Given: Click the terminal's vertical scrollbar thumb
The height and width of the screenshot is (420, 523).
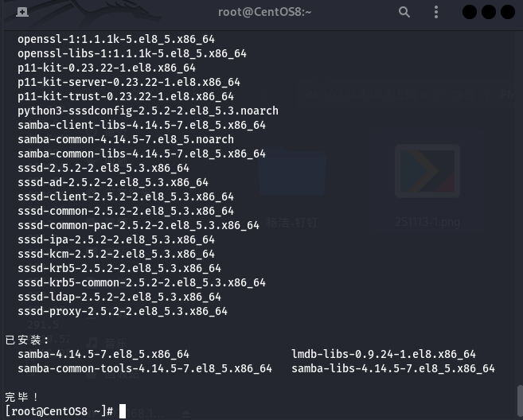Looking at the screenshot, I should click(x=519, y=400).
